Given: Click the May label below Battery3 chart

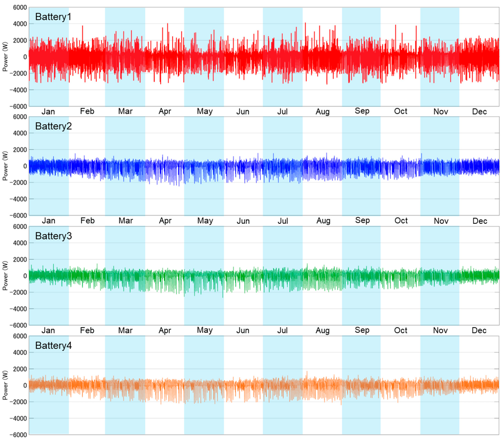Looking at the screenshot, I should 205,330.
